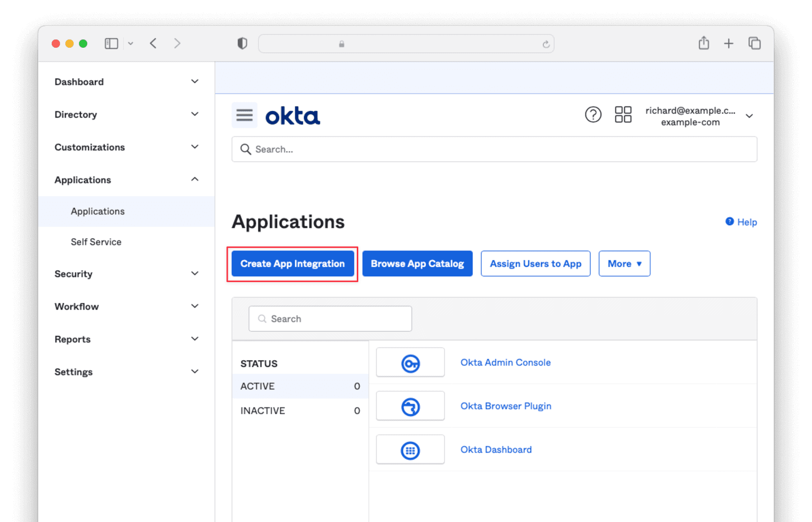The width and height of the screenshot is (812, 522).
Task: Click the privacy shield icon
Action: pyautogui.click(x=242, y=44)
